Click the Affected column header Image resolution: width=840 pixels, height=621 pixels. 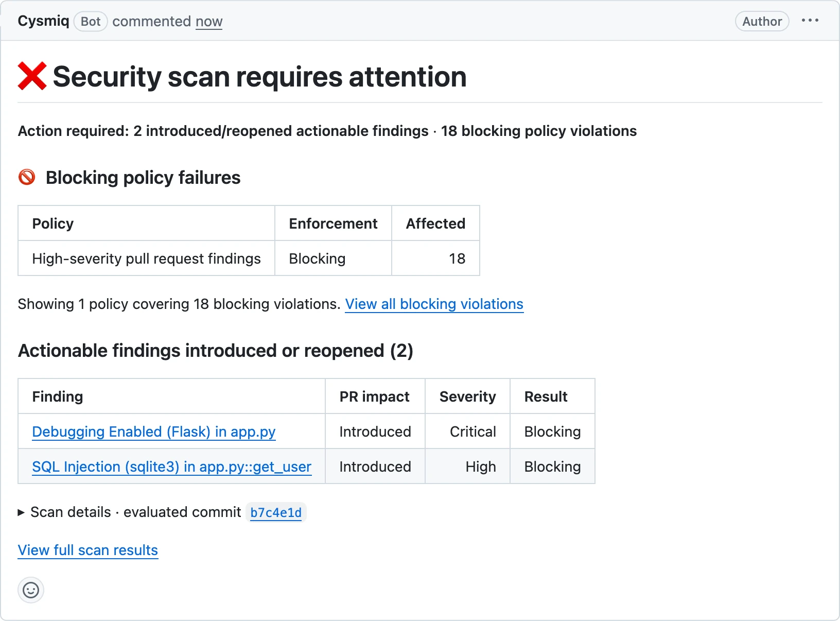pyautogui.click(x=435, y=223)
